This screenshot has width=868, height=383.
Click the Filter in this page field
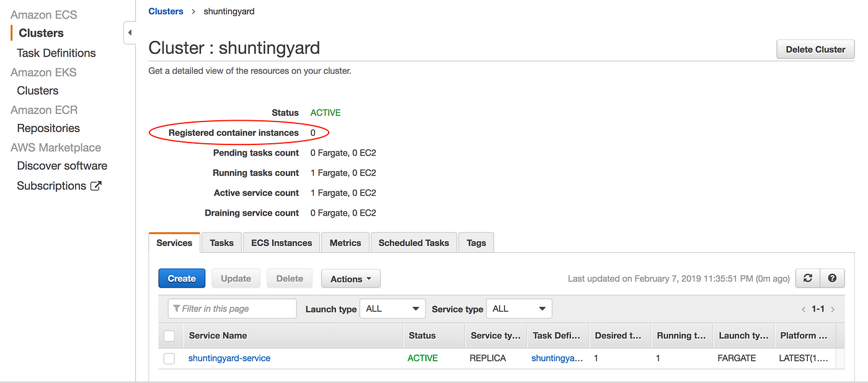[232, 309]
